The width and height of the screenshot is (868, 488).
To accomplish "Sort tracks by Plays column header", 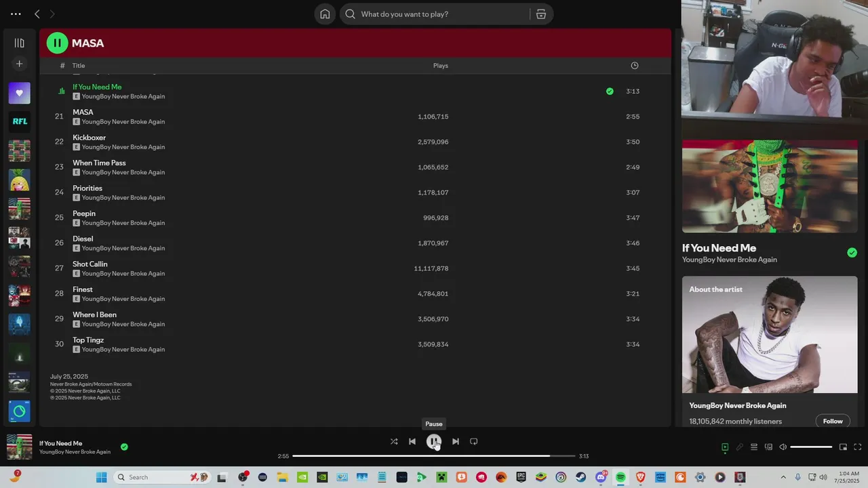I will pos(441,66).
